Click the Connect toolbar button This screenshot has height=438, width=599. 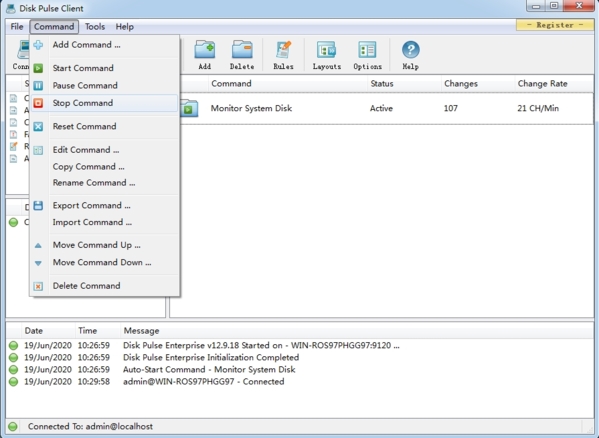20,55
